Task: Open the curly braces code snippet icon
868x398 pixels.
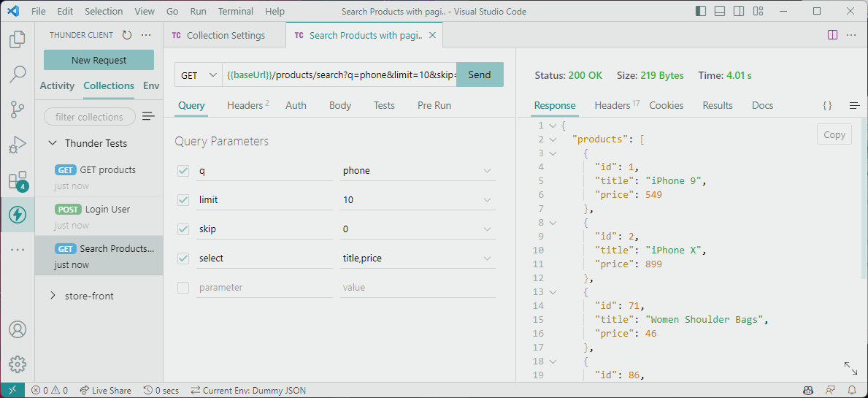Action: pos(827,106)
